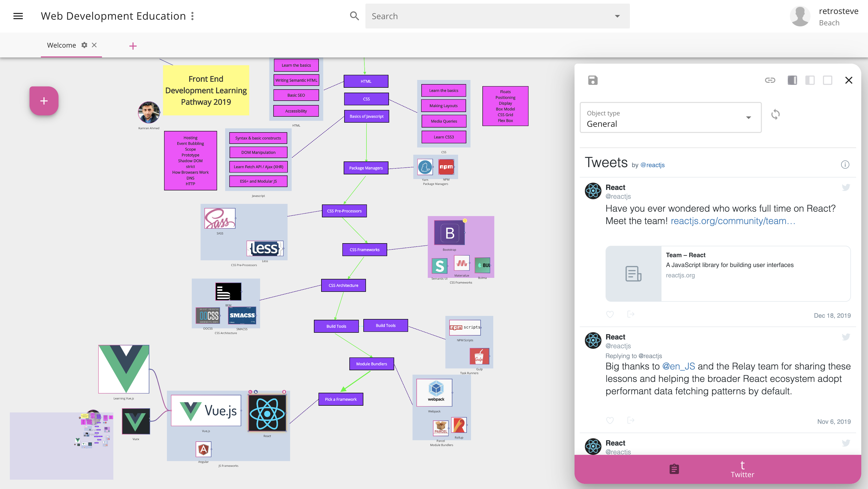
Task: Click the clipboard notes icon in bottom bar
Action: click(674, 469)
